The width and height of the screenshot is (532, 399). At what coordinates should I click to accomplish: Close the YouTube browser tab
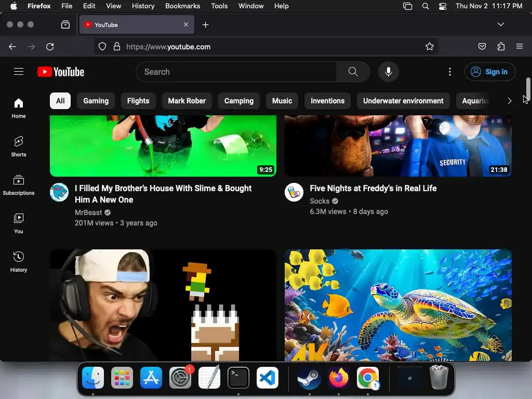click(186, 24)
